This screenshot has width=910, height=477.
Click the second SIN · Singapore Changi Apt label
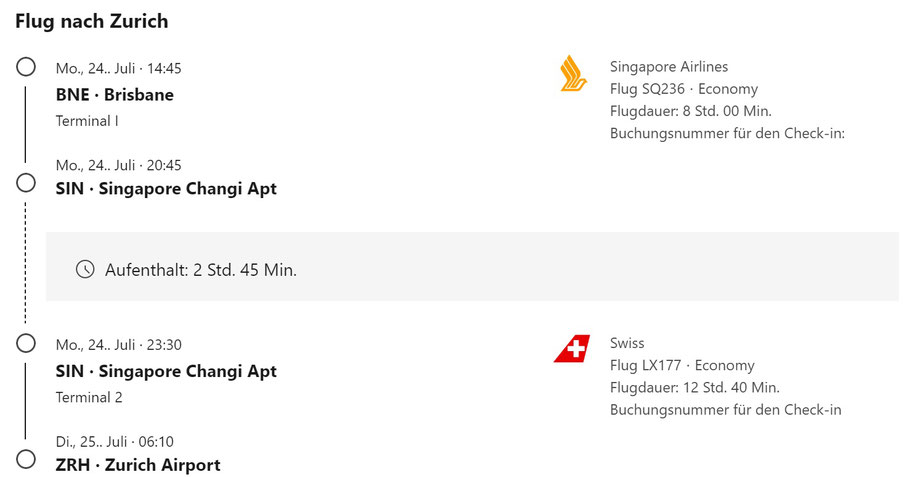click(166, 371)
